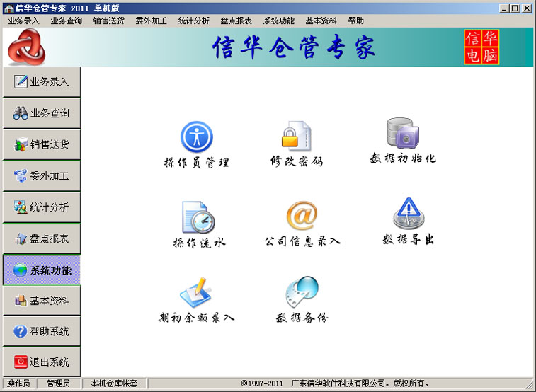Select 系统功能 sidebar button
The width and height of the screenshot is (536, 392).
(x=42, y=270)
